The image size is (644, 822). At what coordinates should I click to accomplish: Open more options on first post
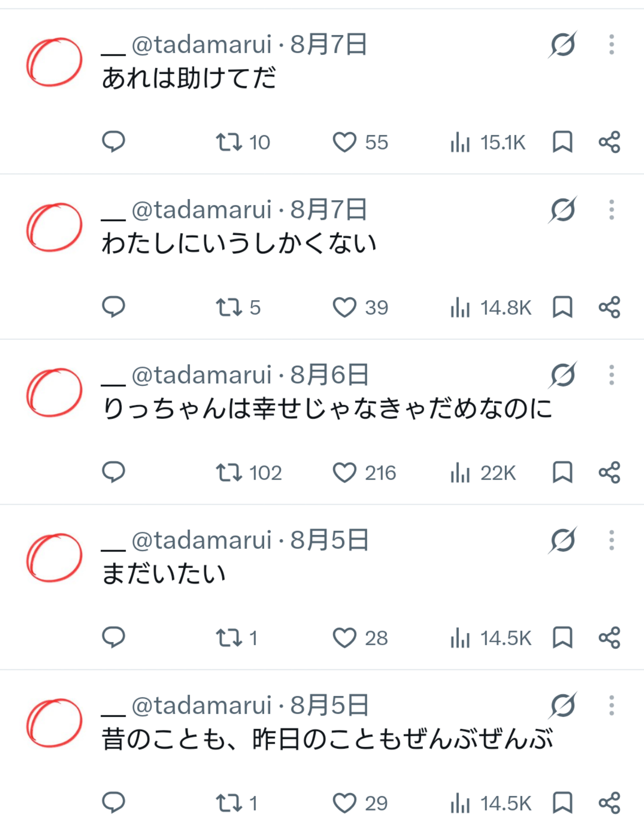(x=611, y=45)
